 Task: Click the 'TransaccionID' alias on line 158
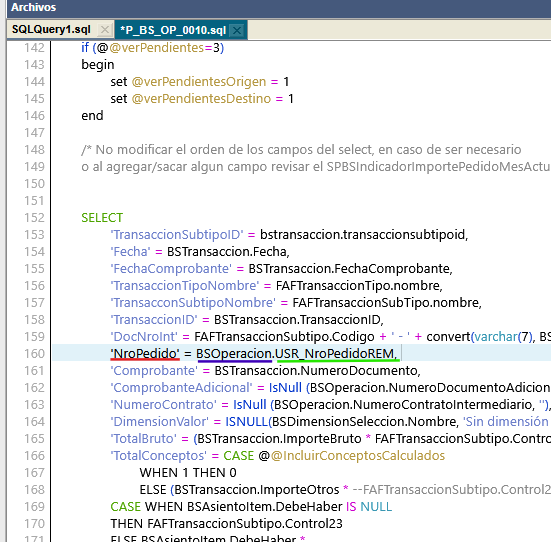pyautogui.click(x=154, y=320)
